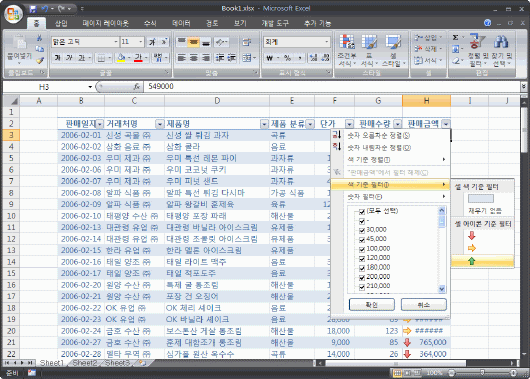This screenshot has height=379, width=530.
Task: Open the 단가 column filter dropdown
Action: click(x=350, y=124)
